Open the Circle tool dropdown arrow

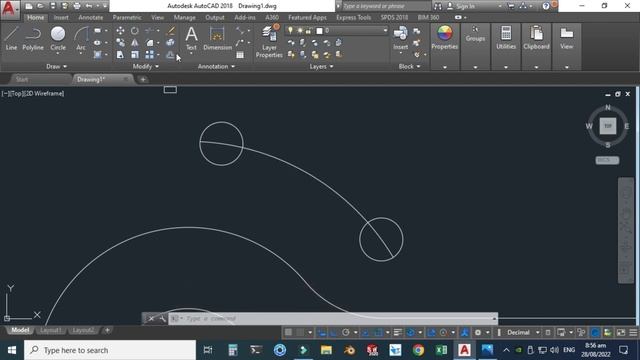[58, 53]
